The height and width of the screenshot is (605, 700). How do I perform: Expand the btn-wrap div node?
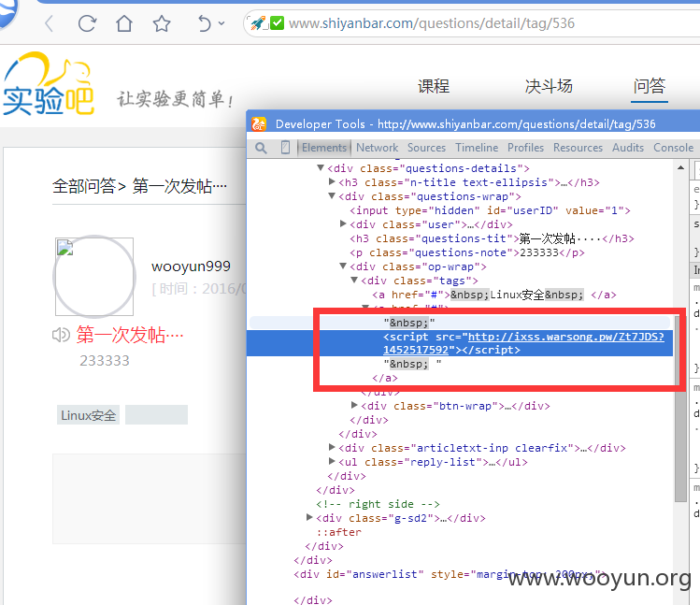coord(354,405)
